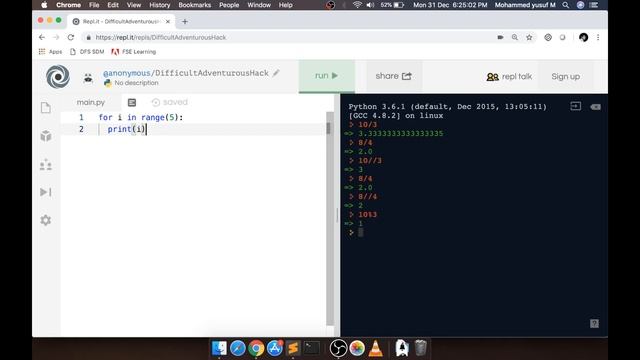
Task: Open Chrome Edit menu
Action: [x=113, y=5]
